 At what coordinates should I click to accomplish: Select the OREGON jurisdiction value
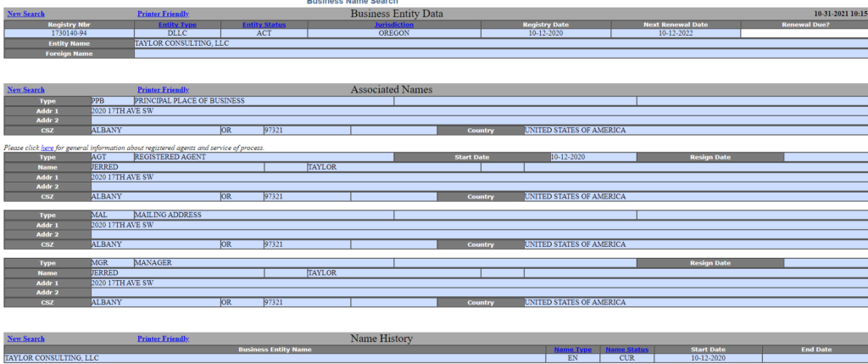394,33
